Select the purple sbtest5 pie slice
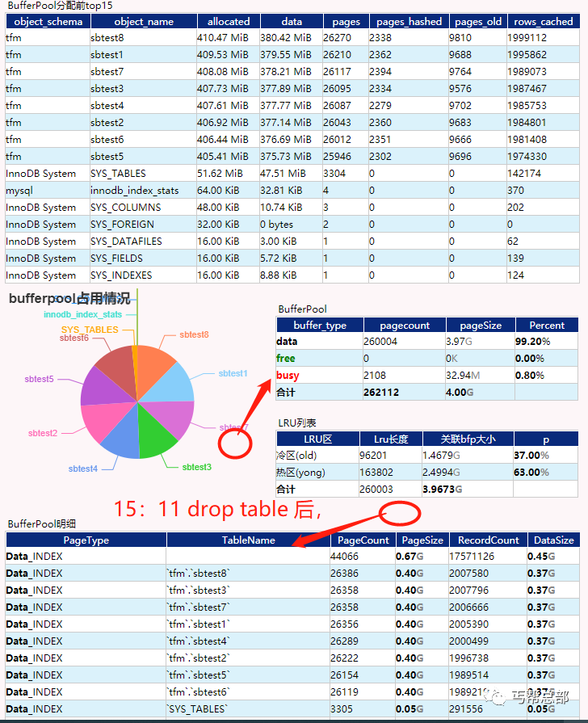 point(102,387)
